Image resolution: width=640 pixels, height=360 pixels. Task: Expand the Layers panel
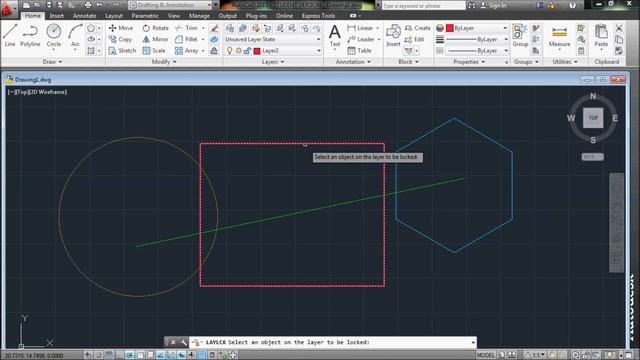coord(273,62)
